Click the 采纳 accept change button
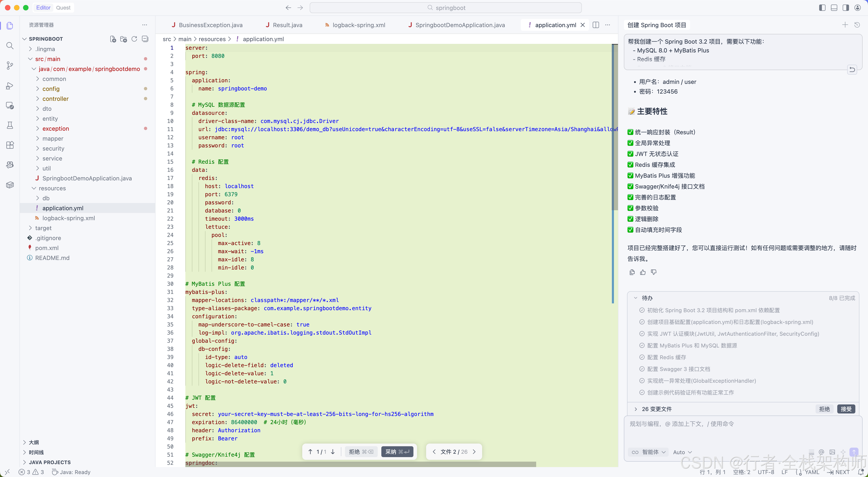Screen dimensions: 868x477 [397, 452]
